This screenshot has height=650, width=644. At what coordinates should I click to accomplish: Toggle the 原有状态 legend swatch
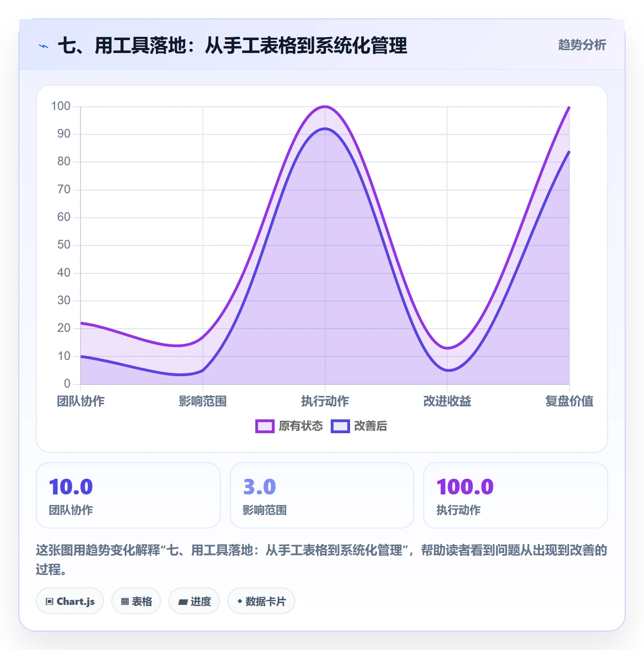[265, 426]
